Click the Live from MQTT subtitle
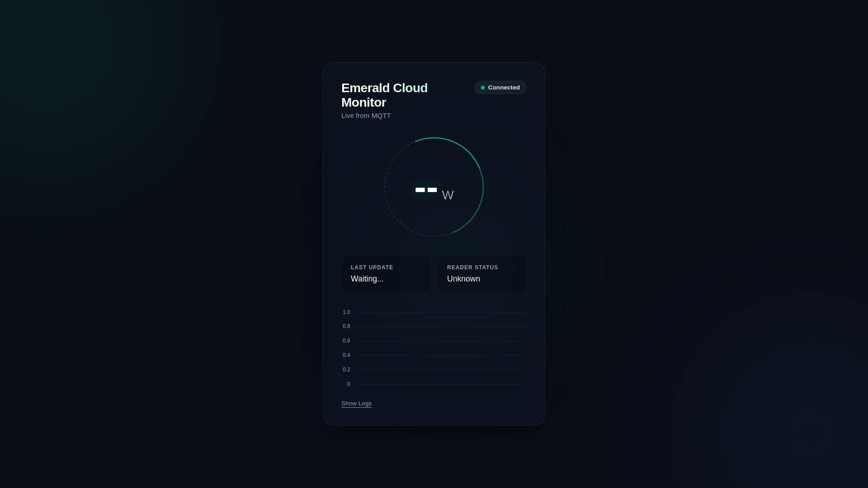Viewport: 868px width, 488px height. 366,116
